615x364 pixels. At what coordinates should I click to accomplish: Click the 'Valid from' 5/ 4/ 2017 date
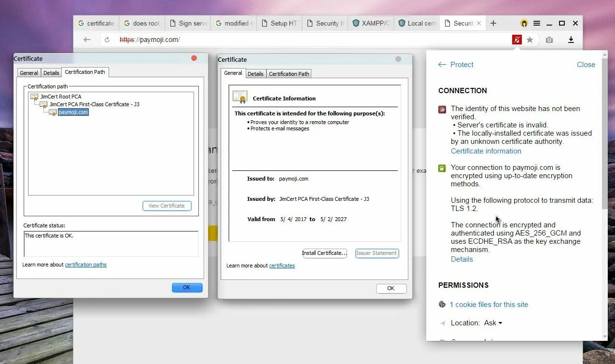pyautogui.click(x=294, y=219)
